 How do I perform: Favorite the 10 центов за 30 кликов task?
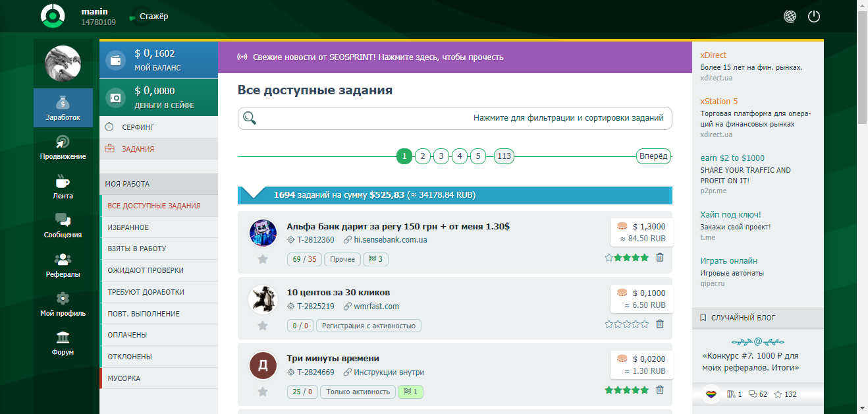click(263, 325)
